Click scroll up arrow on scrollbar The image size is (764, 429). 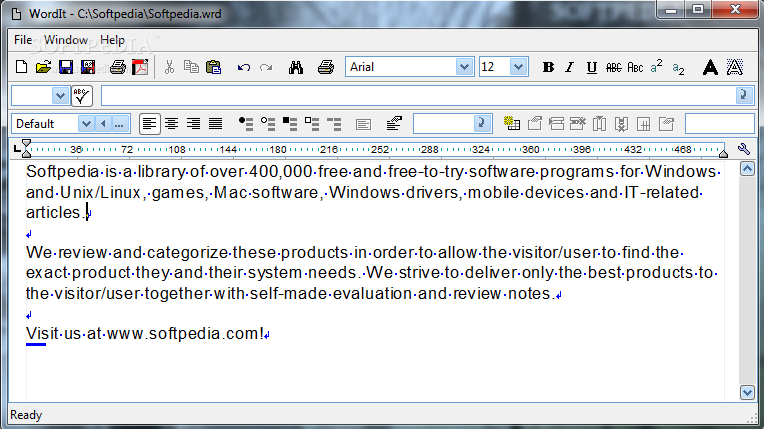click(x=747, y=169)
